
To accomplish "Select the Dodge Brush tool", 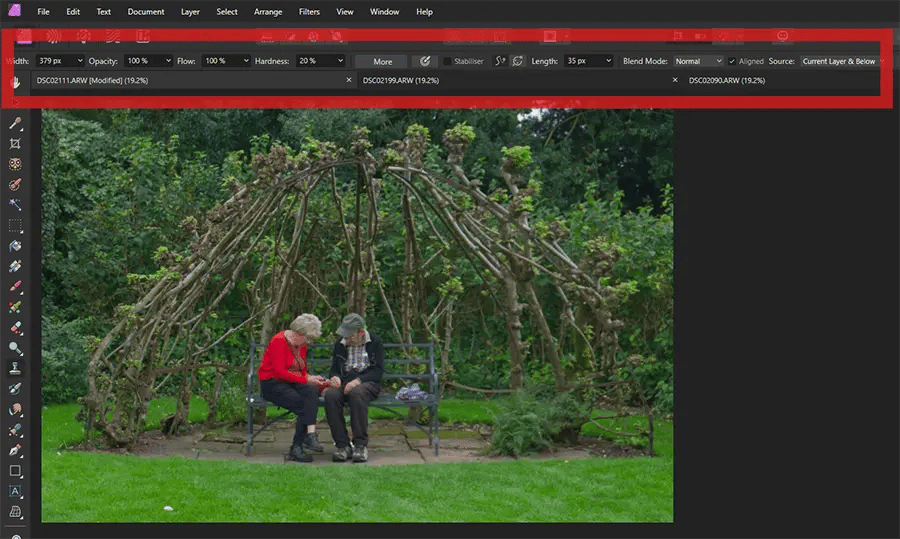I will tap(15, 348).
